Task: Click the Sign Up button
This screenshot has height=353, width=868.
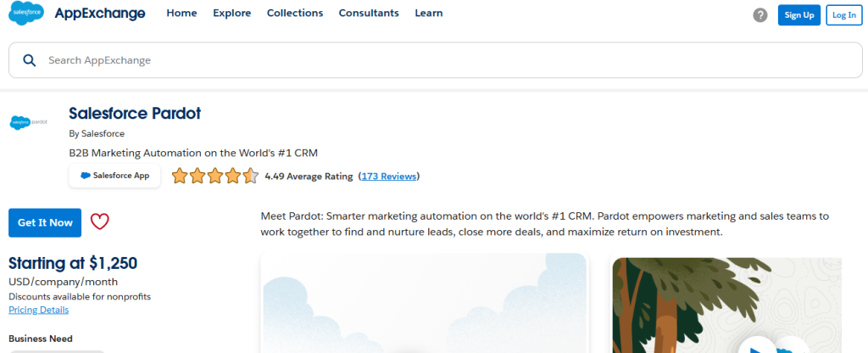Action: pyautogui.click(x=798, y=15)
